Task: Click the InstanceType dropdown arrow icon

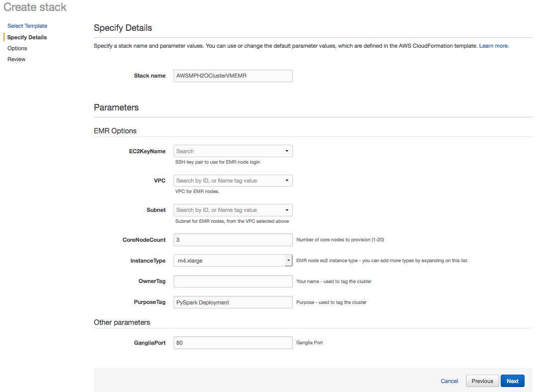Action: (288, 260)
